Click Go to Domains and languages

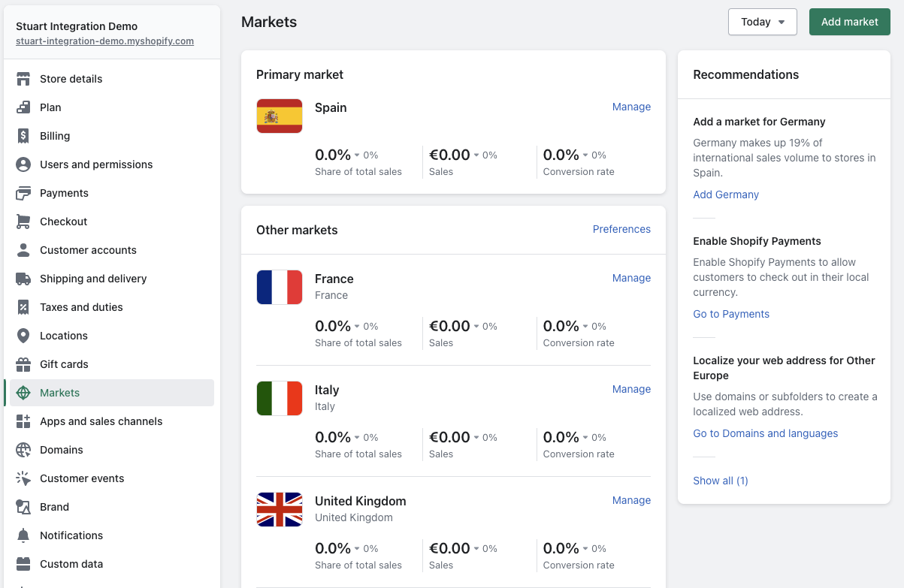point(765,433)
